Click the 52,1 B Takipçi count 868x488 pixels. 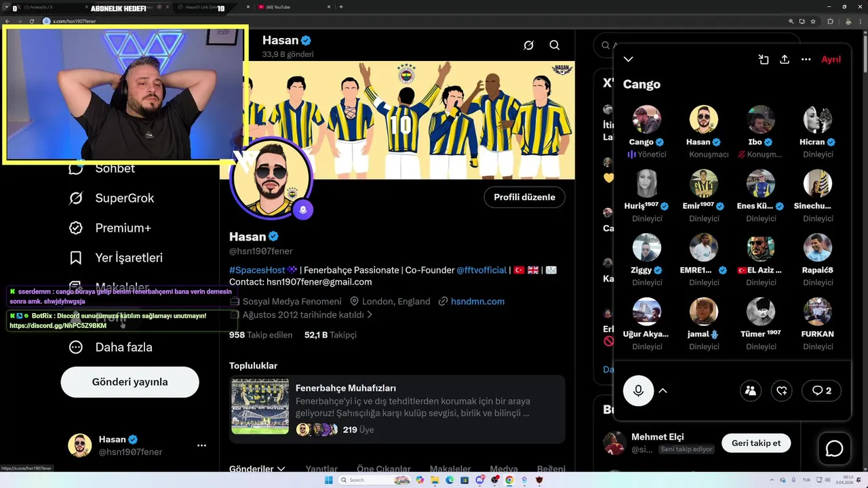pos(330,335)
